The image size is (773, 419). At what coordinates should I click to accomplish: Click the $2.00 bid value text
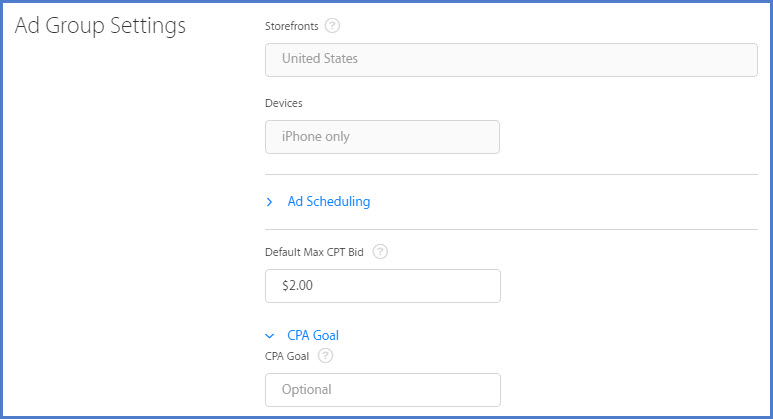299,286
